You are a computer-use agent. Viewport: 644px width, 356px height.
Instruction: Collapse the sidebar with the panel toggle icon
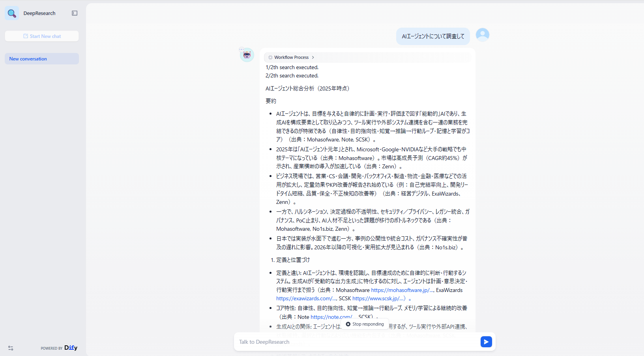tap(75, 13)
